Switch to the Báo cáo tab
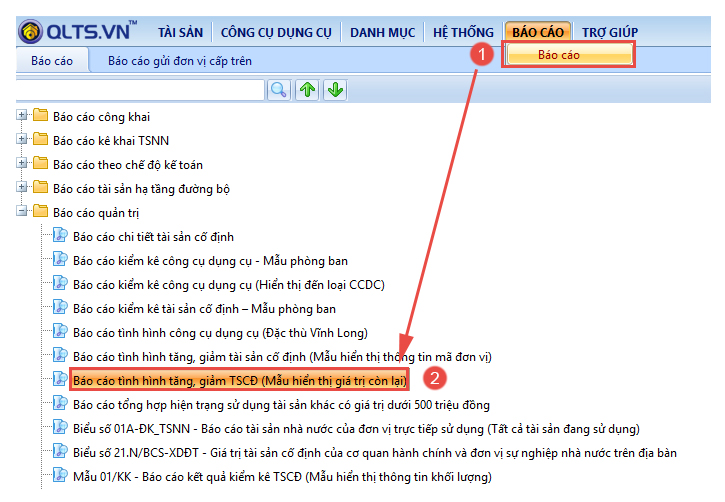Screen dimensions: 725x502 [52, 61]
